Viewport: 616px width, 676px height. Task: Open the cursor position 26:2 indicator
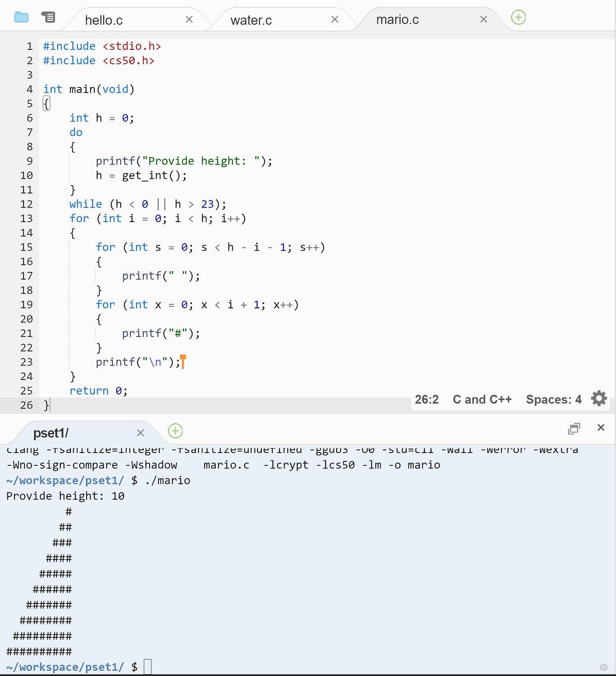427,399
